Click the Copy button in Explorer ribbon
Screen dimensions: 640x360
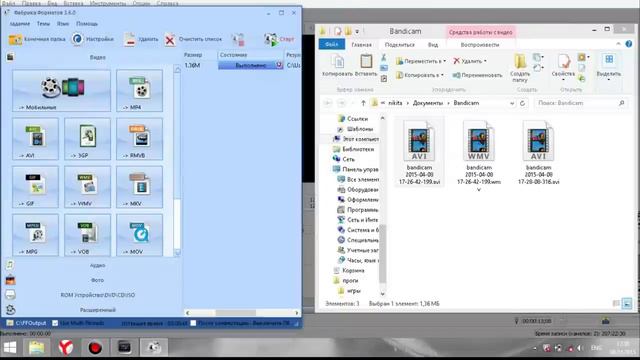click(x=338, y=65)
